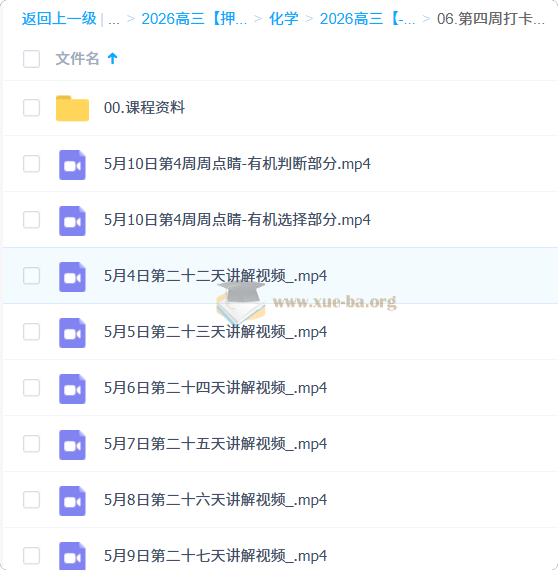Tick checkbox for 5月9日第二十七天讲解视频
The image size is (558, 570).
click(32, 555)
